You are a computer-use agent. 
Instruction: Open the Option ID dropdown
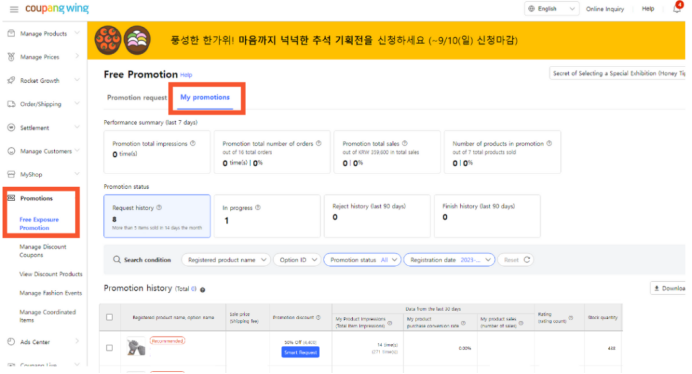pyautogui.click(x=297, y=260)
